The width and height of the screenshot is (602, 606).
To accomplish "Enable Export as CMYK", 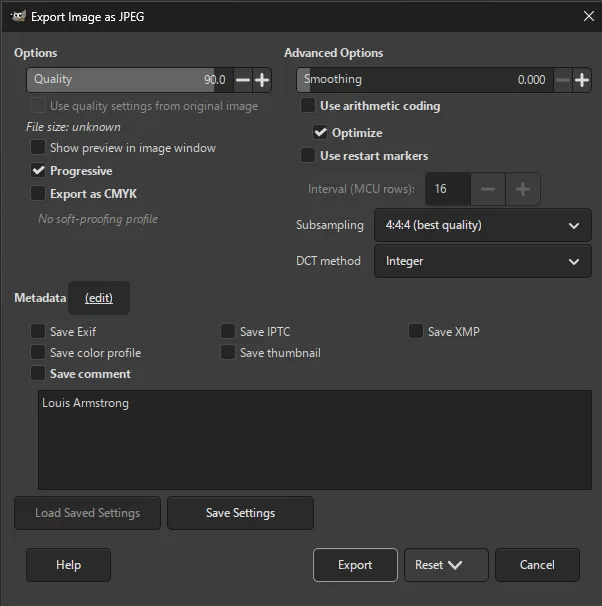I will click(x=38, y=194).
